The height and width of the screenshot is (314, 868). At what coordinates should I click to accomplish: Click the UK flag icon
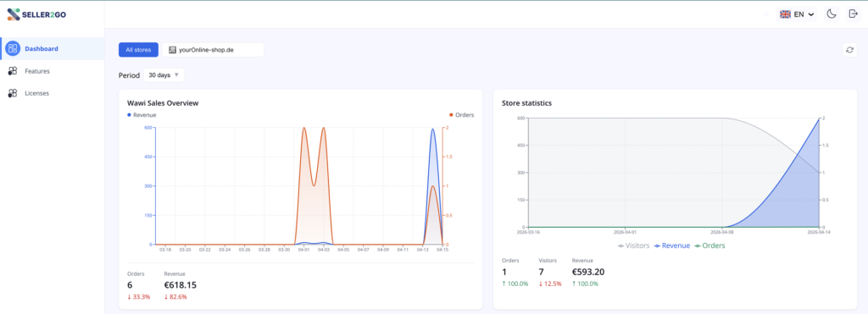(x=785, y=14)
